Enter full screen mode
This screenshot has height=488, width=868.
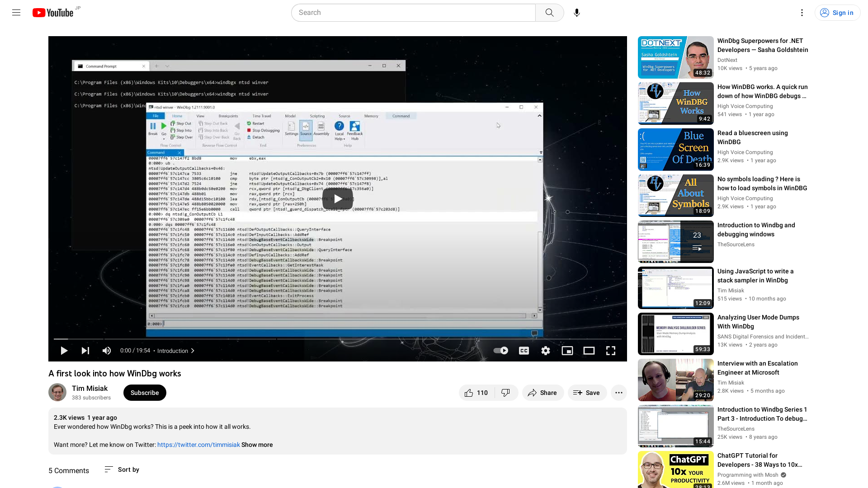click(x=611, y=351)
